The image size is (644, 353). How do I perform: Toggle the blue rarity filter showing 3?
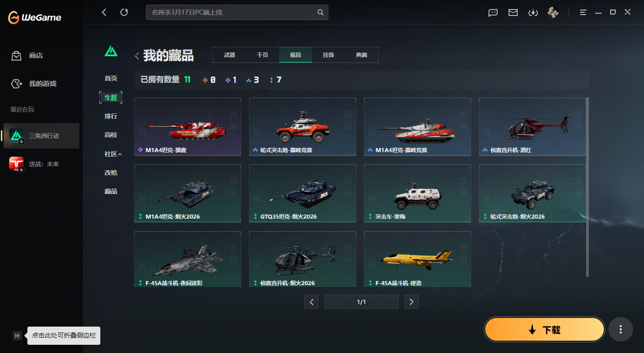[253, 79]
